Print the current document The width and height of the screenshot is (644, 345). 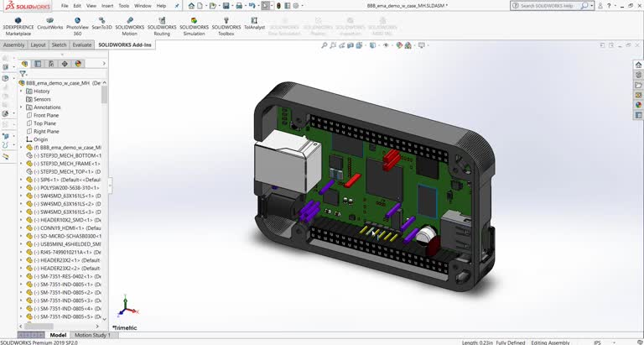point(239,6)
